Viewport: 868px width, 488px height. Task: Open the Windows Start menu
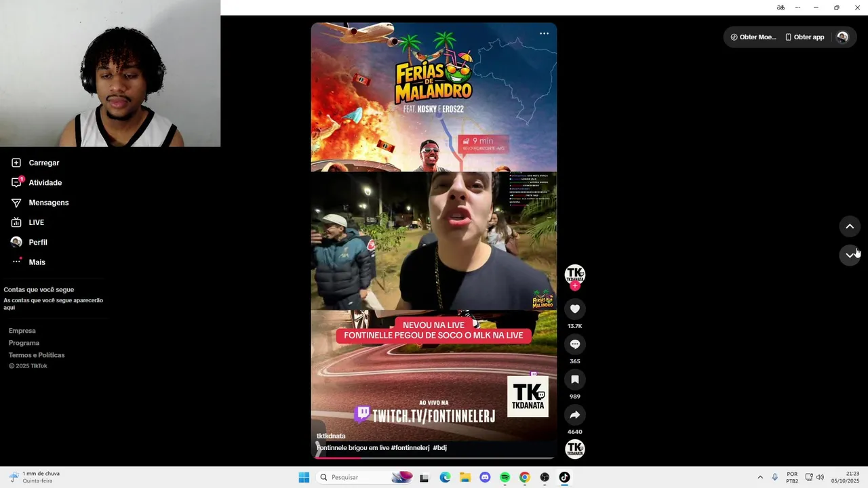304,477
